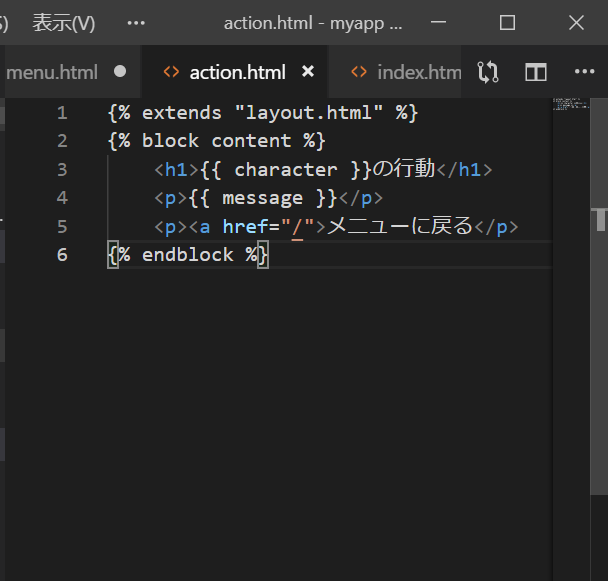This screenshot has width=608, height=581.
Task: Click the unsaved dot on menu.html tab
Action: coord(121,72)
